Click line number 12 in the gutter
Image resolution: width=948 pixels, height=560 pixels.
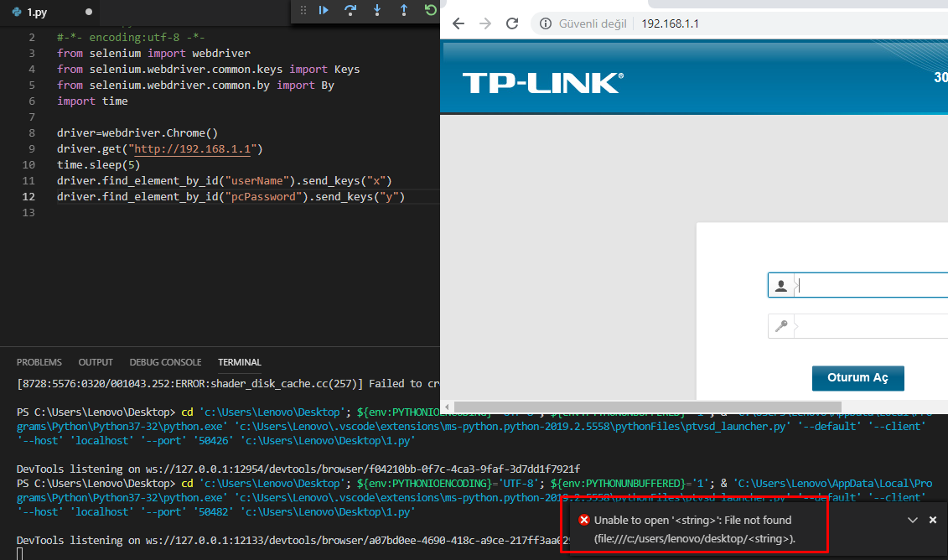coord(28,196)
